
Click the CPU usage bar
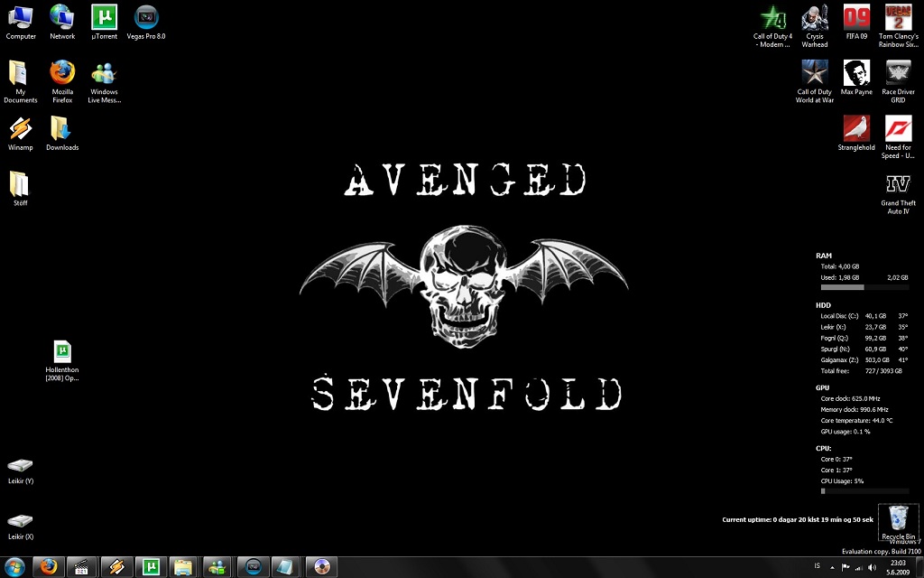point(864,490)
